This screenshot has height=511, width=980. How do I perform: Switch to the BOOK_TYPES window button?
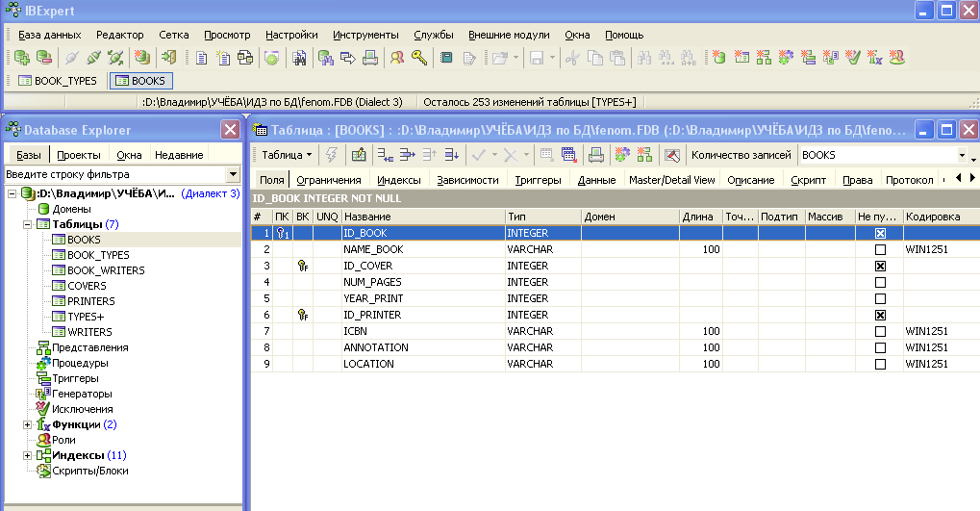(x=58, y=81)
